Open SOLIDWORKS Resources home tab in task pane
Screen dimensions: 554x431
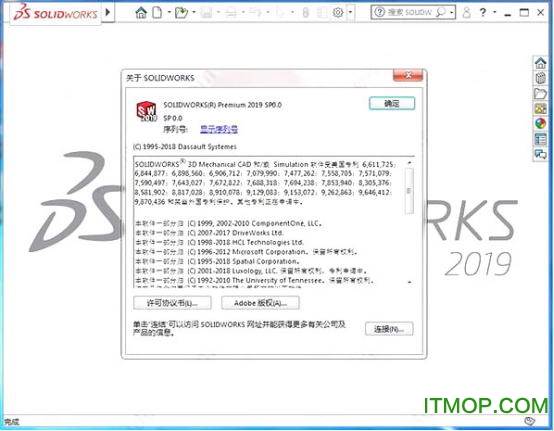tap(540, 63)
